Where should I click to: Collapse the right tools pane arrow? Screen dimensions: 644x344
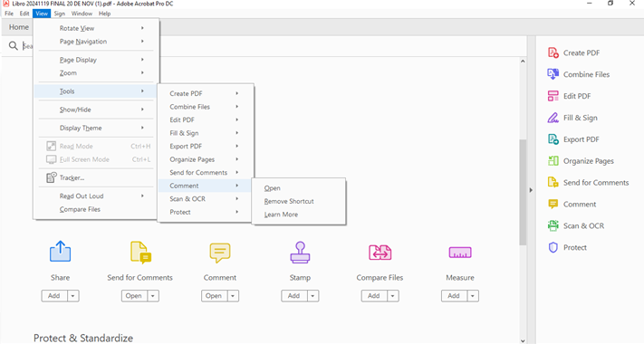tap(531, 190)
